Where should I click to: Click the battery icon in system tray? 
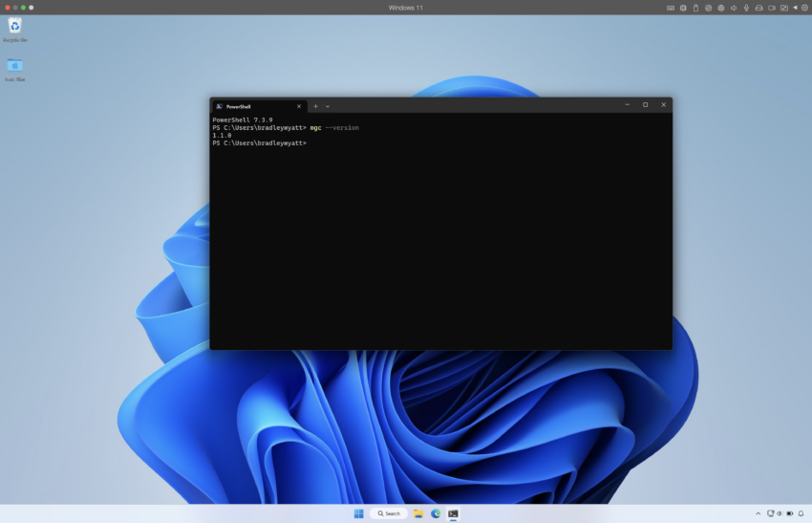790,513
